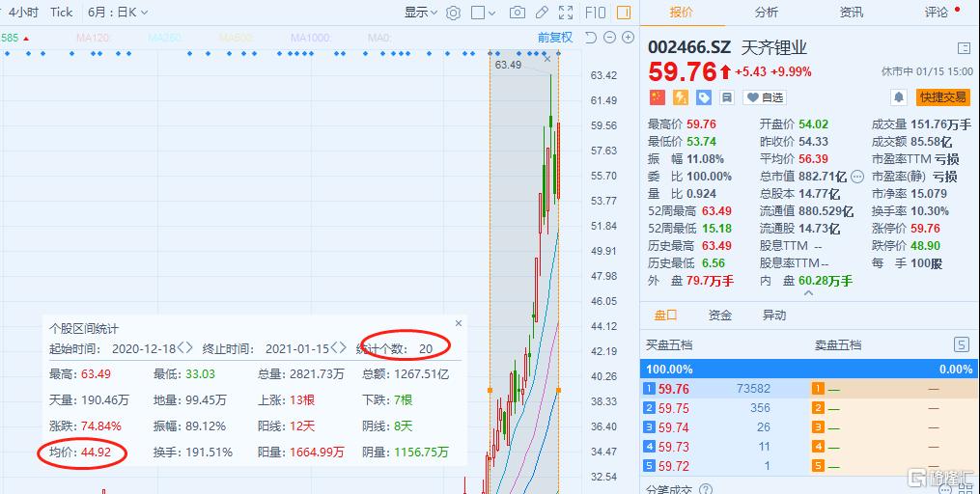Click the 最高 63.49 statistic

tap(80, 374)
